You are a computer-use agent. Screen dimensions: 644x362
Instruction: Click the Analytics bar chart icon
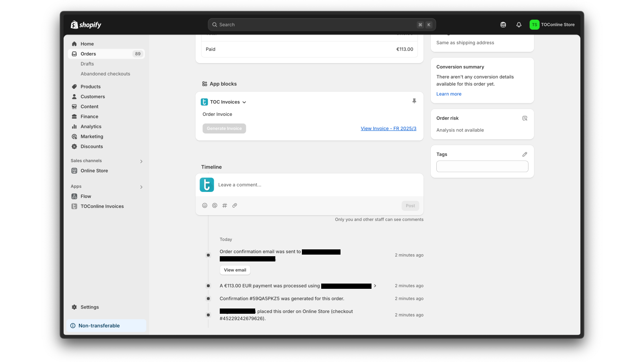click(74, 127)
